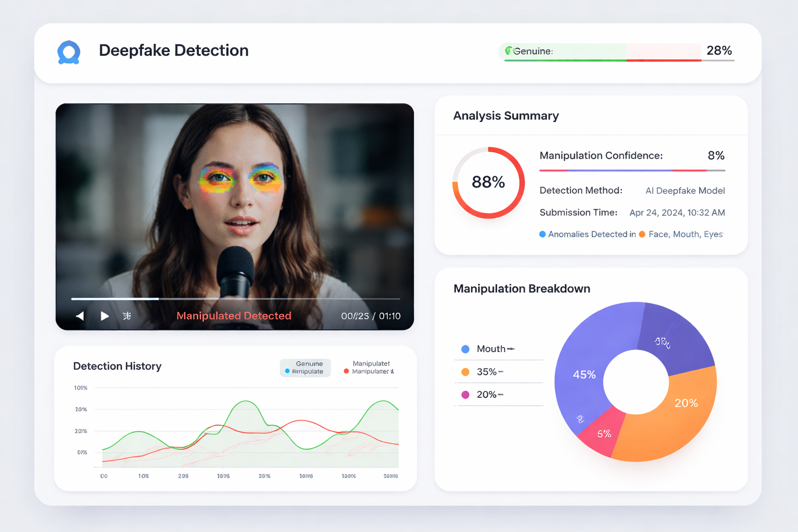Expand the 20% breakdown entry

click(499, 394)
